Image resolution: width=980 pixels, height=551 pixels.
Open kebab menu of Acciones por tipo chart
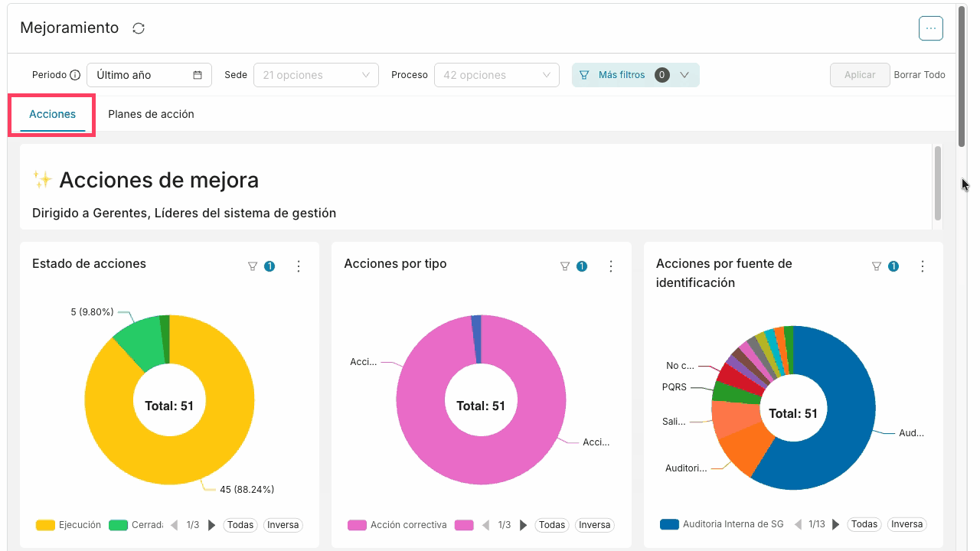click(x=611, y=266)
